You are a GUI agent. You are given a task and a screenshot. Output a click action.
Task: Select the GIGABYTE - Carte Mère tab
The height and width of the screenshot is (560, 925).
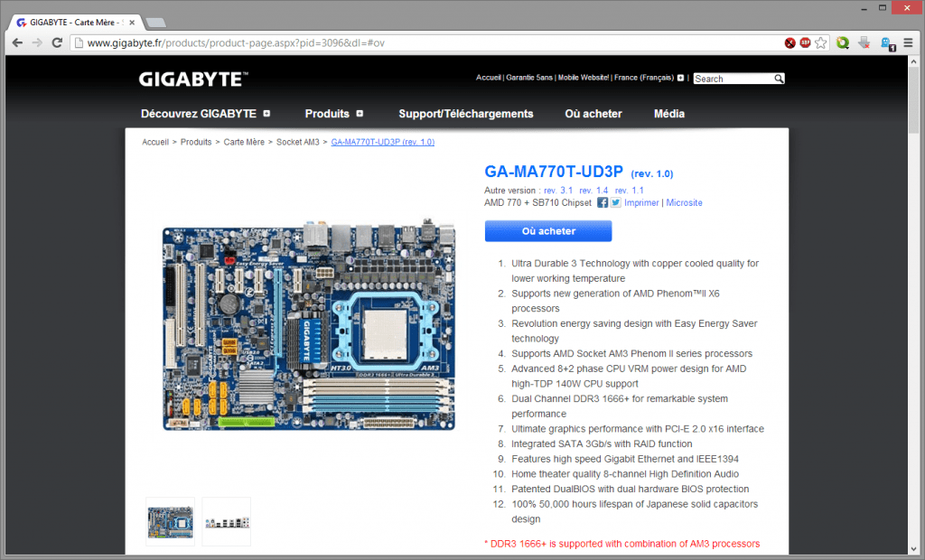pos(75,23)
